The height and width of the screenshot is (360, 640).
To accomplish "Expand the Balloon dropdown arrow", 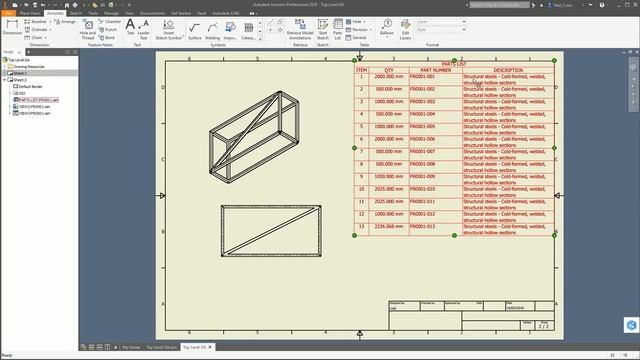I will click(387, 37).
